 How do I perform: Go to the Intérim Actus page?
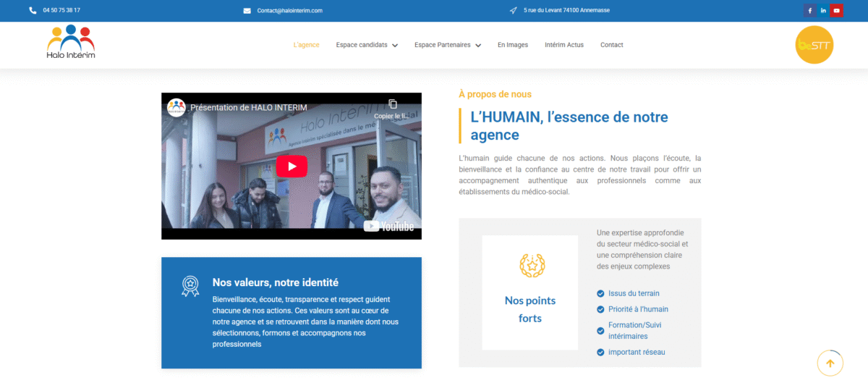564,45
